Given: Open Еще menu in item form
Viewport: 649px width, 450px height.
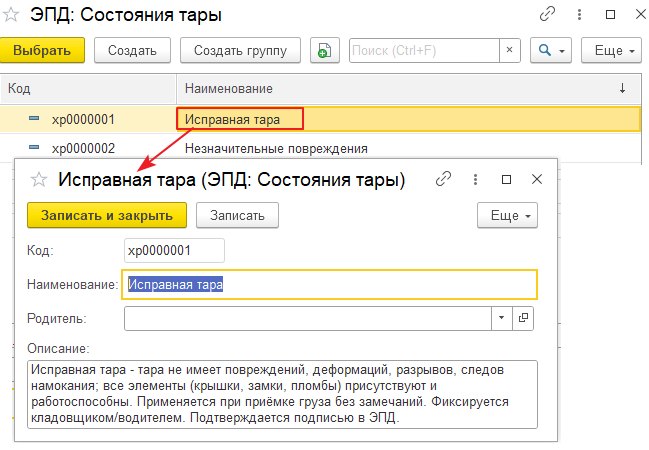Looking at the screenshot, I should click(507, 215).
